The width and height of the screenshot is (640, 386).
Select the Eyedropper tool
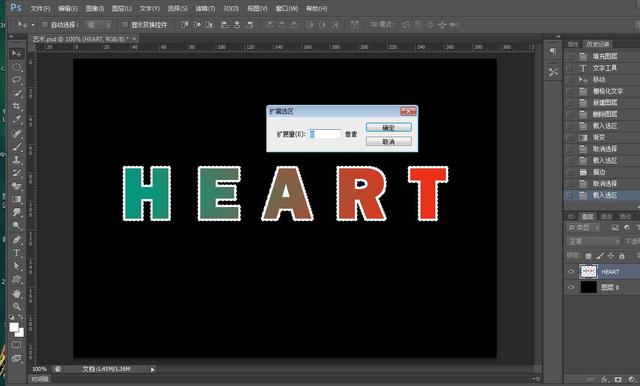tap(16, 120)
